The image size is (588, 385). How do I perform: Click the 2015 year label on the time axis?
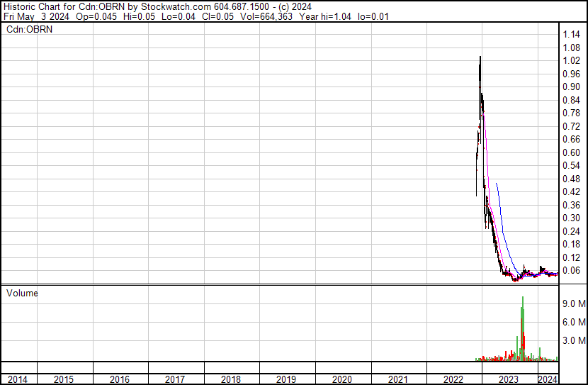(x=64, y=379)
